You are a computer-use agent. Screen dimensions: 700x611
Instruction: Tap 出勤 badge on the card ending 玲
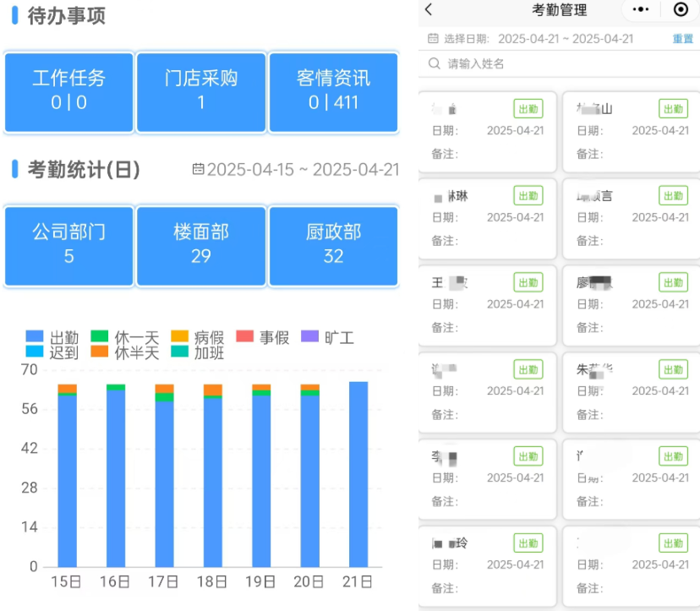tap(528, 543)
